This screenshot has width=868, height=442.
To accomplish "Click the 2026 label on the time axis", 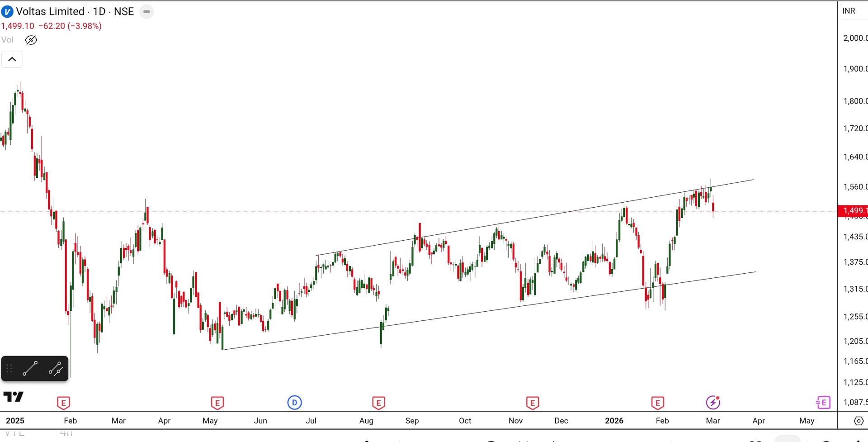I will tap(614, 421).
